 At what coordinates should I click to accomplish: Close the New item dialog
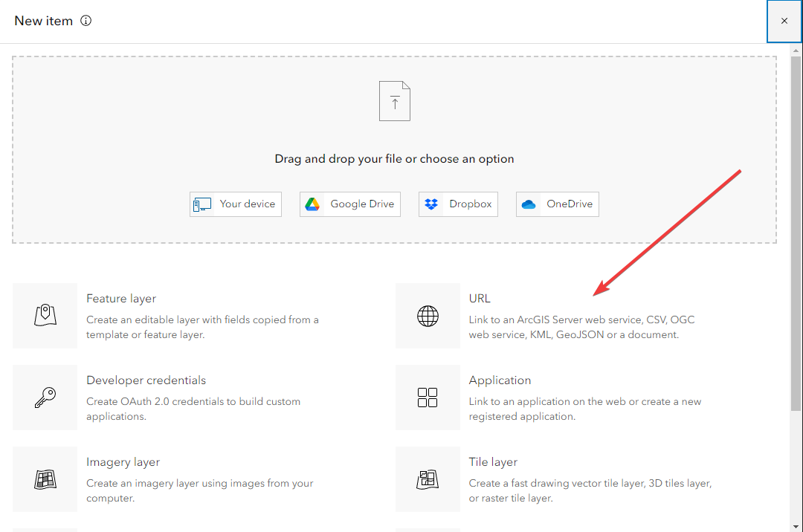click(784, 21)
